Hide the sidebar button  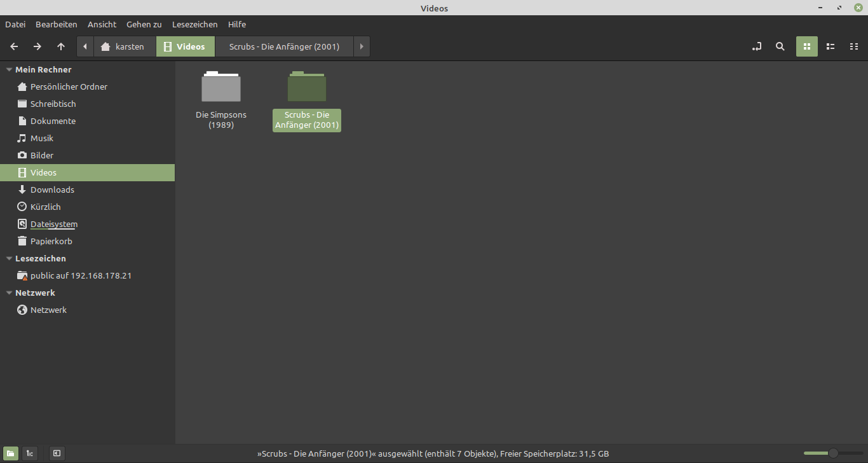coord(57,453)
